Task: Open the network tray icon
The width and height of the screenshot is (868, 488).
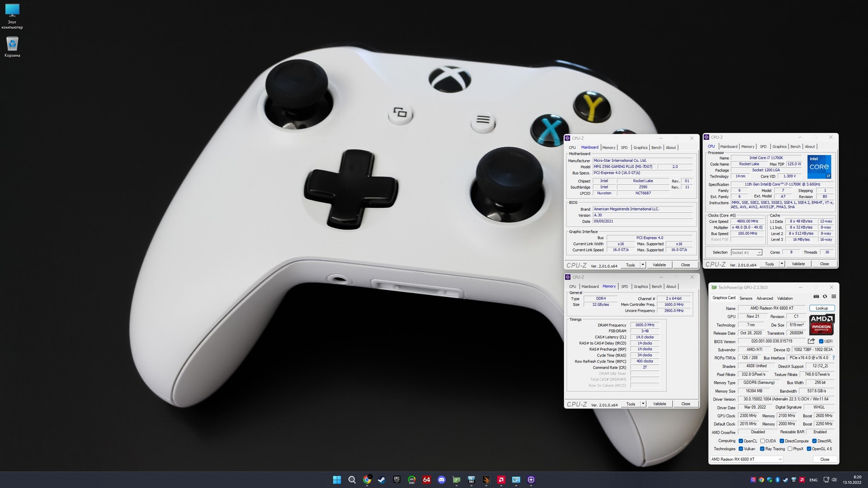Action: (x=826, y=480)
